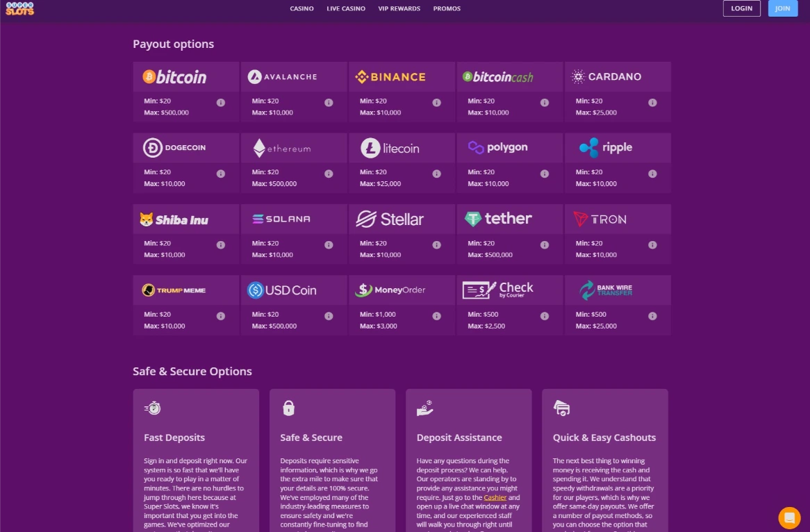The width and height of the screenshot is (810, 532).
Task: Follow the Cashier link
Action: 495,497
